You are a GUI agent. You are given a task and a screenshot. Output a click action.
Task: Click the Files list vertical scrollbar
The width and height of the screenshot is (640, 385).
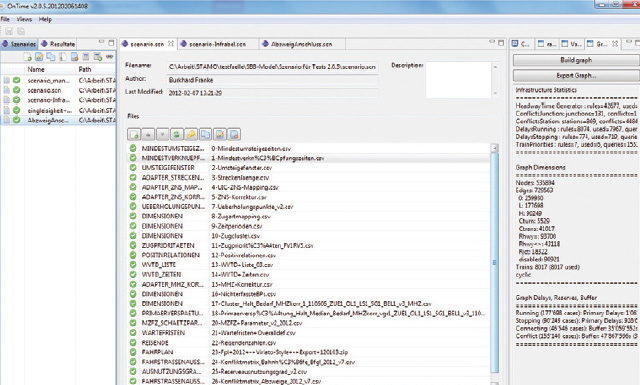pos(494,262)
